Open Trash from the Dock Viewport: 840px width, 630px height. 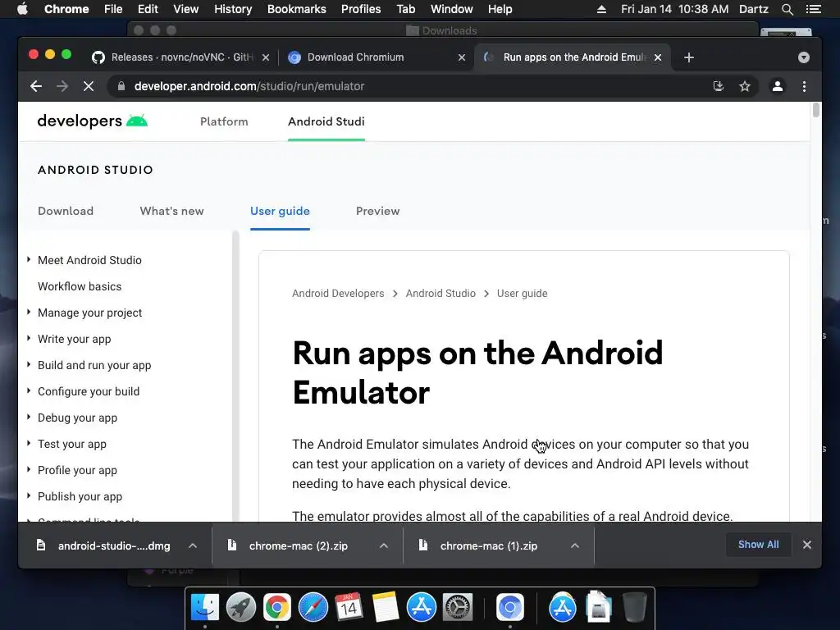click(x=634, y=608)
